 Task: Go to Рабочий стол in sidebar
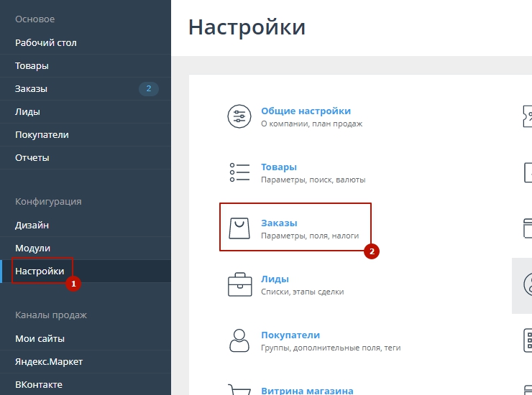46,43
